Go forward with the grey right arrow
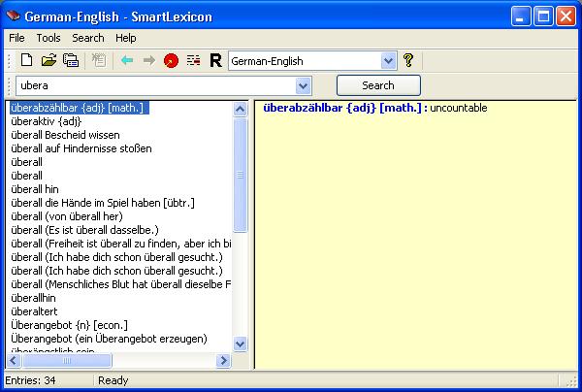This screenshot has width=582, height=392. [149, 60]
